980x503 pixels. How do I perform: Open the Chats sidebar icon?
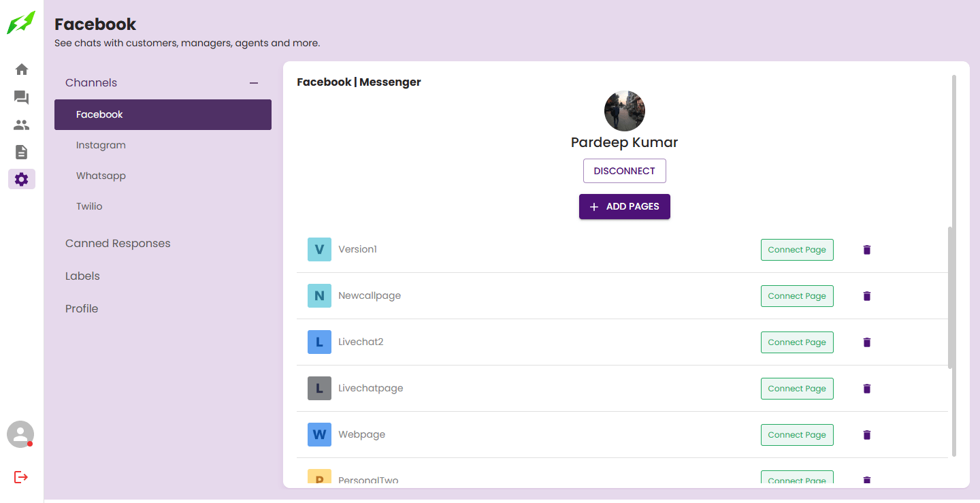(22, 97)
